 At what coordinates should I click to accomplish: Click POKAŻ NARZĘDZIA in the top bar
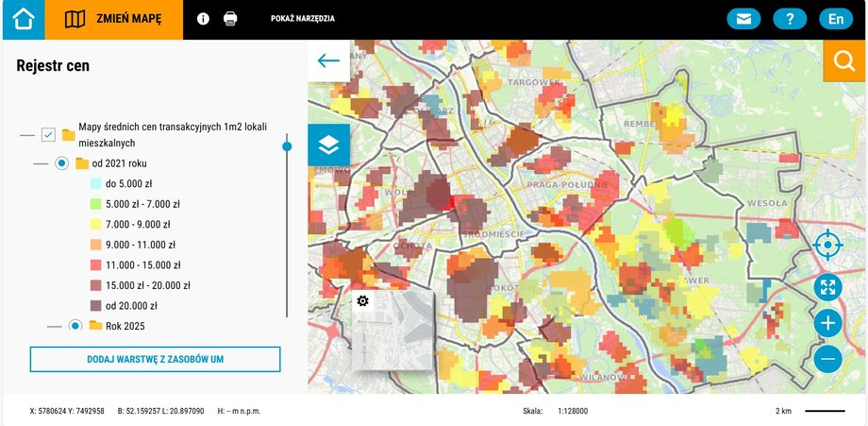click(x=302, y=19)
